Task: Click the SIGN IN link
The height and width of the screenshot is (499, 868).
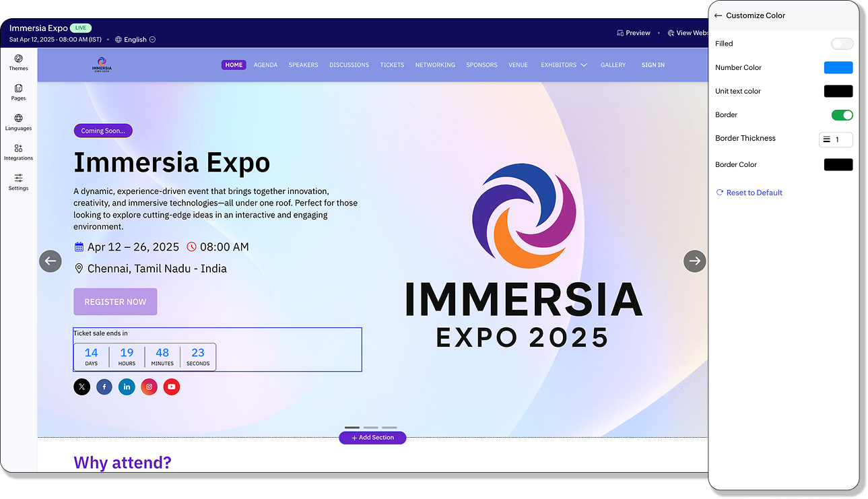Action: (x=653, y=65)
